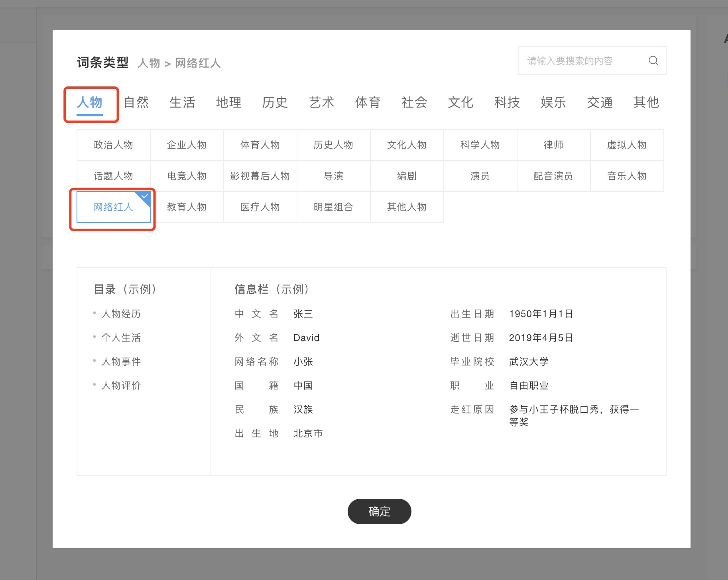Viewport: 728px width, 580px height.
Task: Select the 历史人物 type
Action: coord(334,145)
